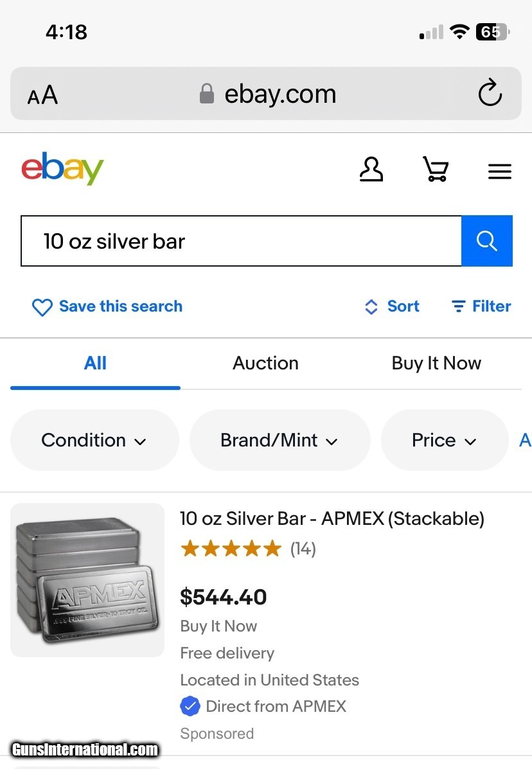Viewport: 532px width, 769px height.
Task: Expand the Brand/Mint dropdown
Action: 279,440
